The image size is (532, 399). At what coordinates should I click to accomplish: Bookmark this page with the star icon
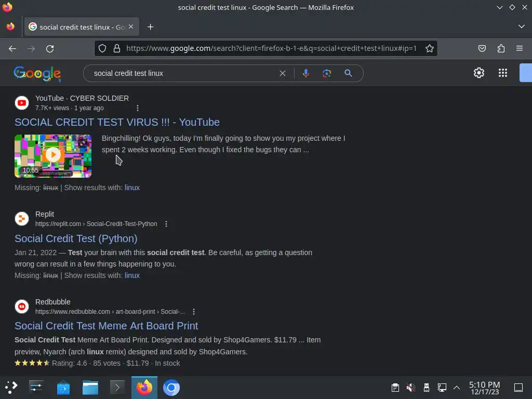430,48
